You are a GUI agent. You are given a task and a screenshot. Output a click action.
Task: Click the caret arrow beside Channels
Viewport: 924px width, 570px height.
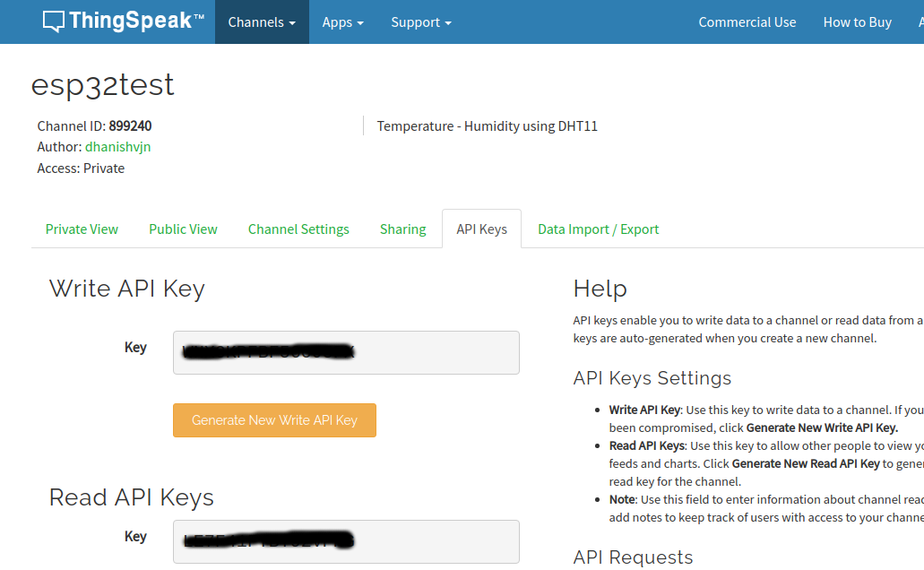coord(294,22)
